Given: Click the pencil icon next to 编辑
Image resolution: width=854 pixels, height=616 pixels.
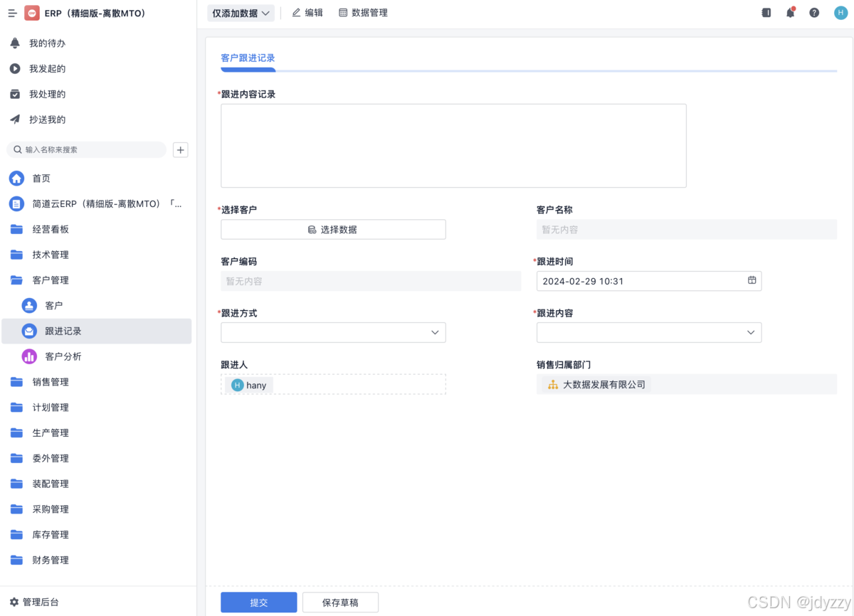Looking at the screenshot, I should tap(296, 13).
